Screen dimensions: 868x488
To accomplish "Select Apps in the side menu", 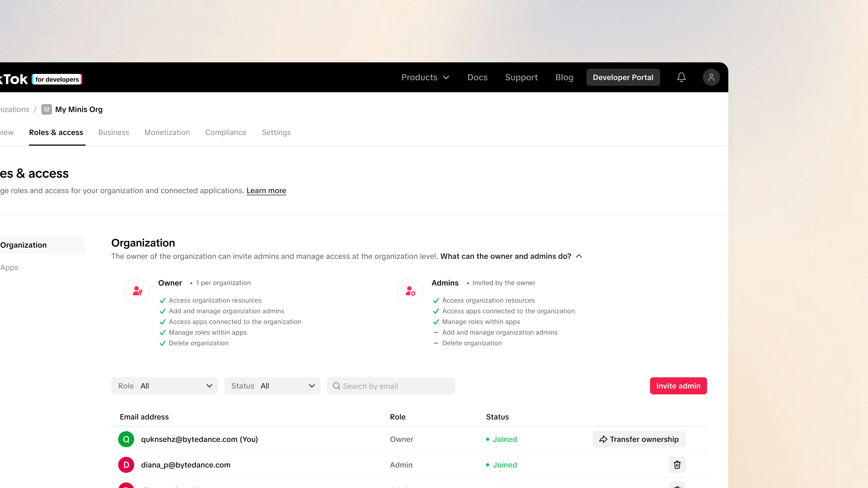I will (9, 267).
